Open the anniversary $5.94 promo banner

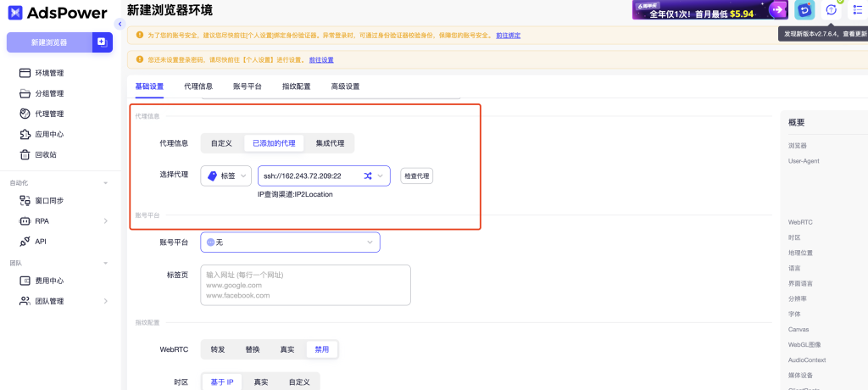pos(710,10)
